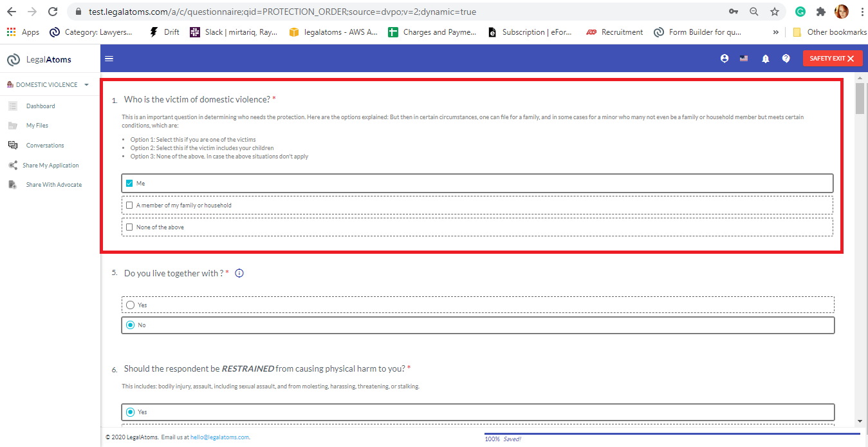This screenshot has width=868, height=447.
Task: Open legalatoms - AWS bookmark
Action: pyautogui.click(x=333, y=32)
